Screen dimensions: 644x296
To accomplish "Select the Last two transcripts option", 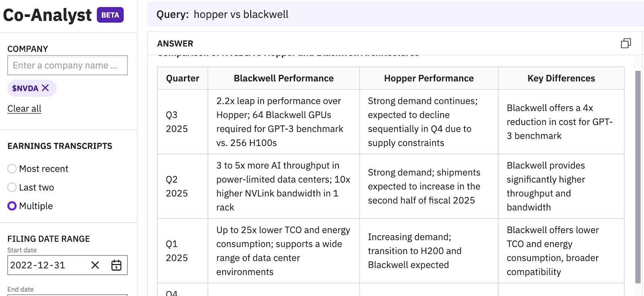I will click(12, 187).
